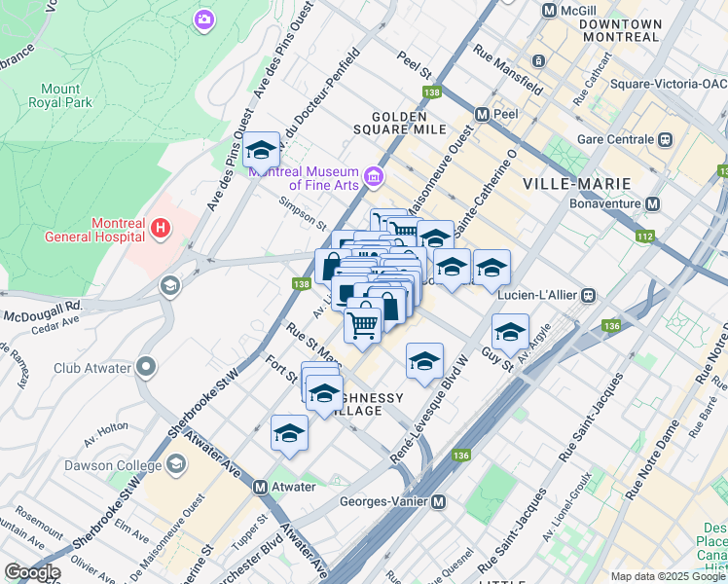The image size is (728, 584).
Task: Open the Peel metro station marker
Action: [482, 114]
